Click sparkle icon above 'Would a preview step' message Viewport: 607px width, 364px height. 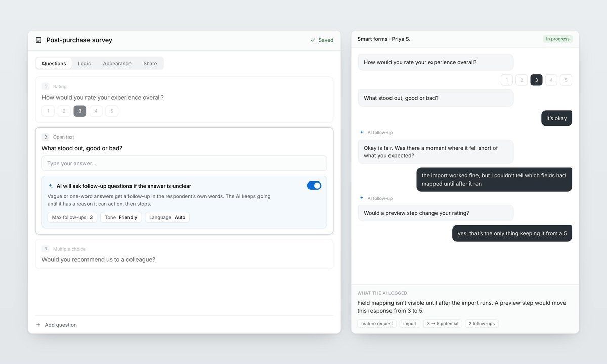pos(362,198)
